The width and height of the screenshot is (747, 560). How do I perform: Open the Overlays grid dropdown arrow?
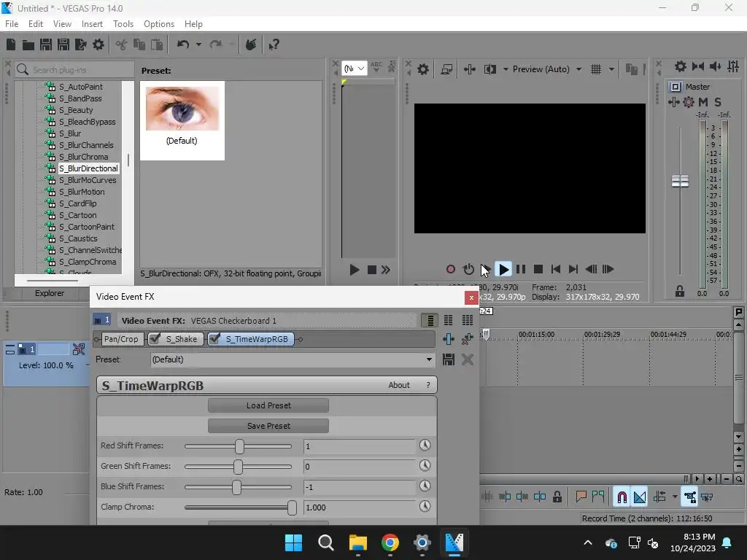point(612,69)
